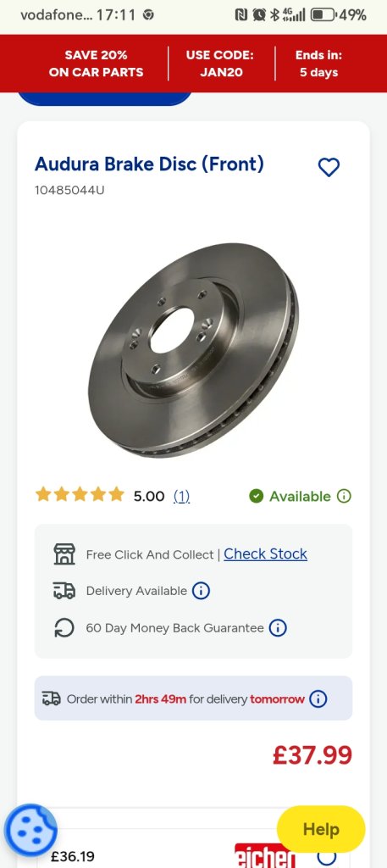Open Check Stock link

click(x=265, y=554)
